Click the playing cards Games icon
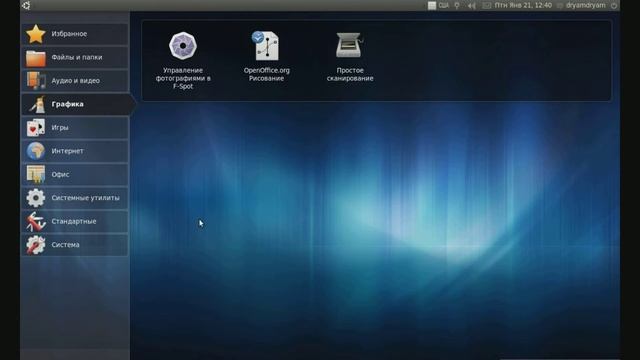Screen dimensions: 640x360 click(36, 128)
